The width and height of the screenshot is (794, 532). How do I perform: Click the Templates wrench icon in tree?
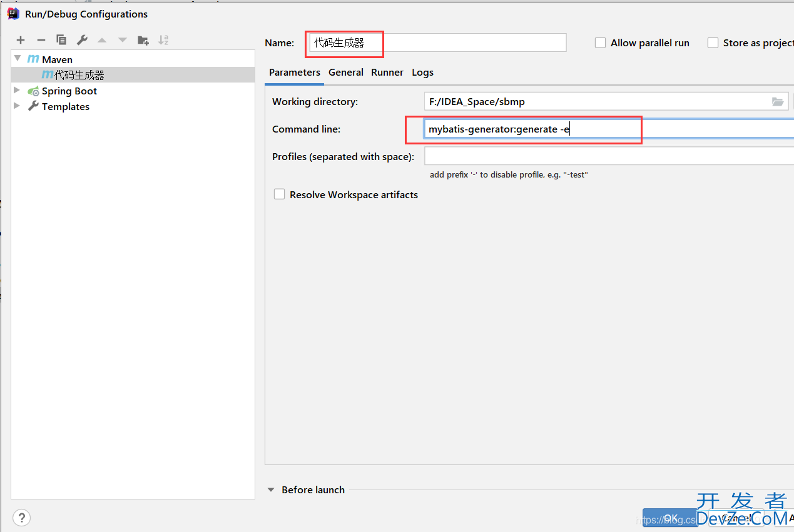pos(34,106)
